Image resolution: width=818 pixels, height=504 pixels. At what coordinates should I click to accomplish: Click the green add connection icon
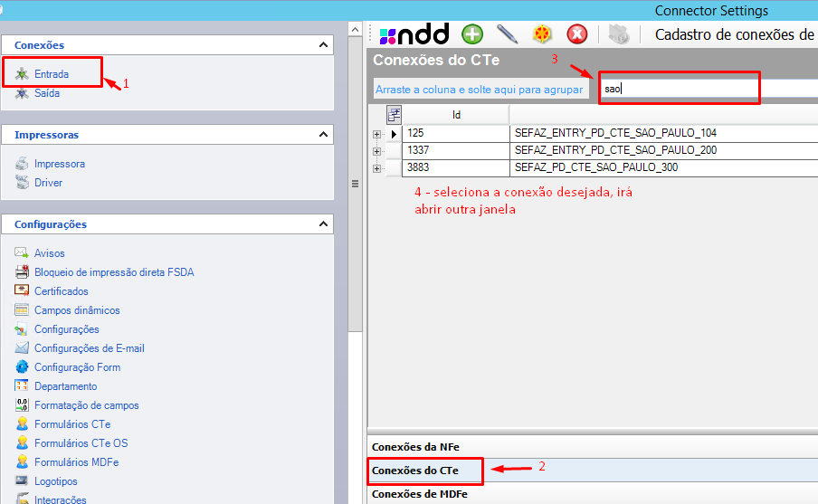[x=472, y=34]
